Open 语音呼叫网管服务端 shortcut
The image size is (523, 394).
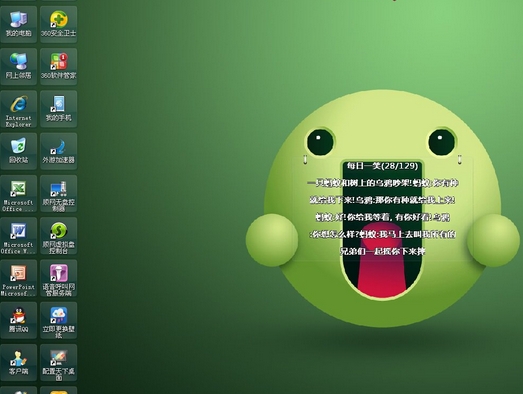[59, 278]
